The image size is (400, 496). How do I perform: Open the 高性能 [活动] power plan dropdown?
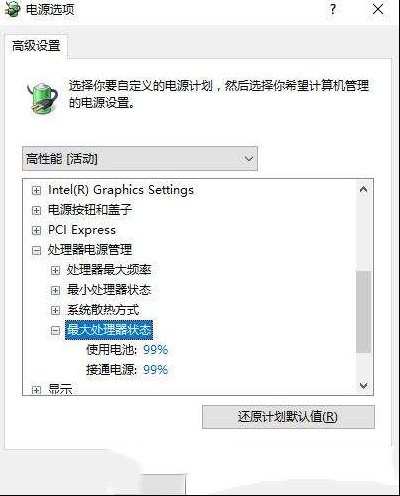pos(140,159)
